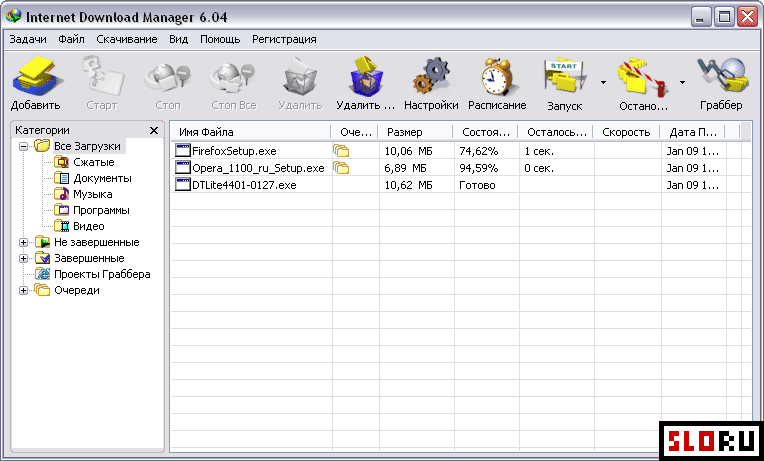
Task: Select the Проекты Граббера tree item
Action: tap(102, 274)
